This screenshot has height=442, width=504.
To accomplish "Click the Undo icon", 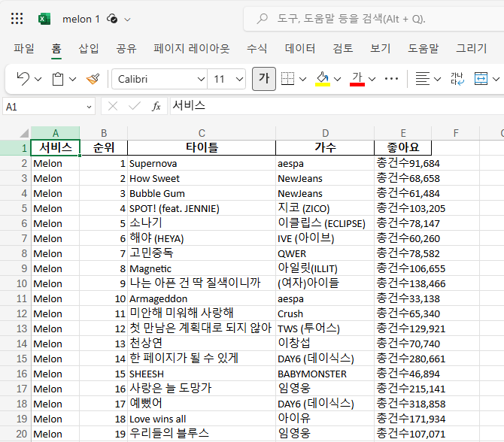I will (23, 79).
